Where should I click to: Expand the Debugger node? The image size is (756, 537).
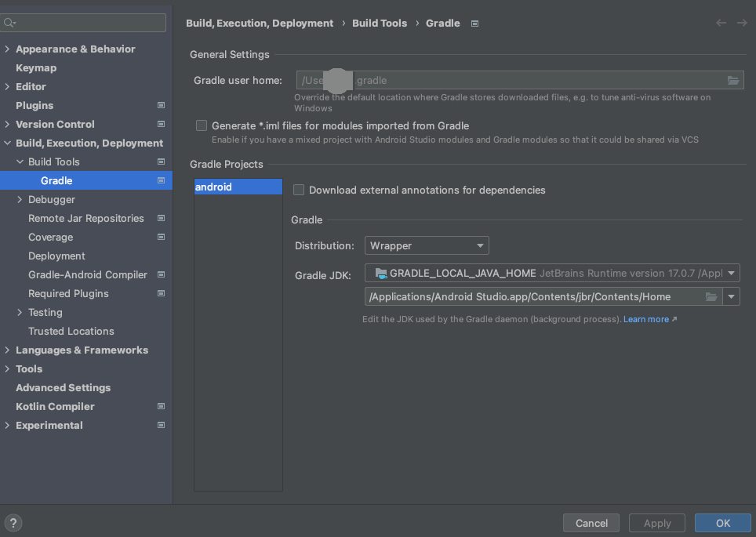coord(20,199)
